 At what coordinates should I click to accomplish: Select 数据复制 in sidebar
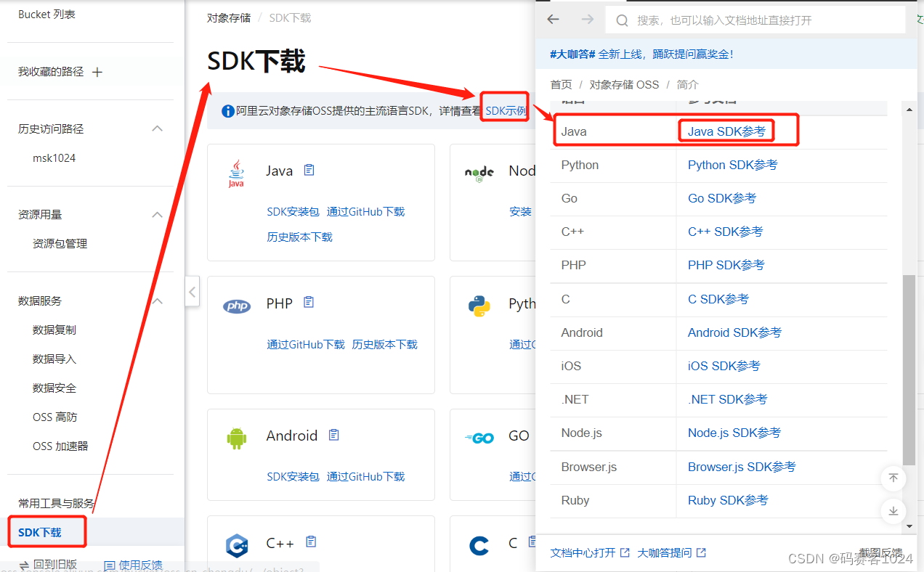click(x=54, y=330)
